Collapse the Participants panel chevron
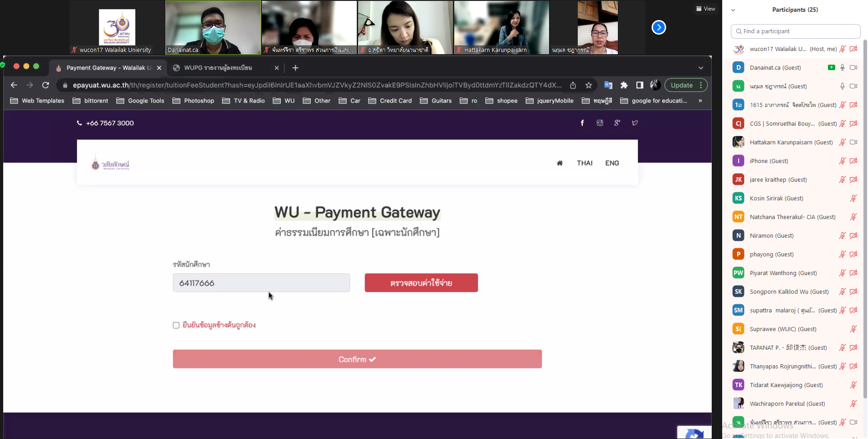 point(733,10)
